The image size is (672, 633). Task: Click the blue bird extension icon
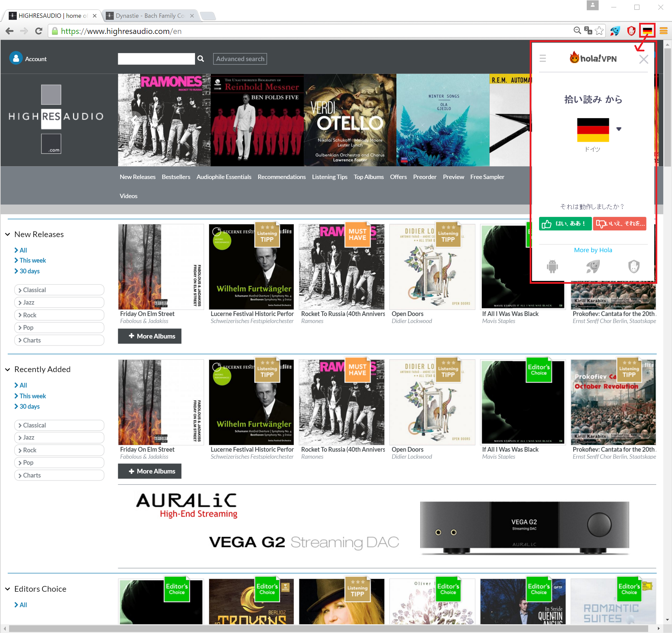click(615, 31)
